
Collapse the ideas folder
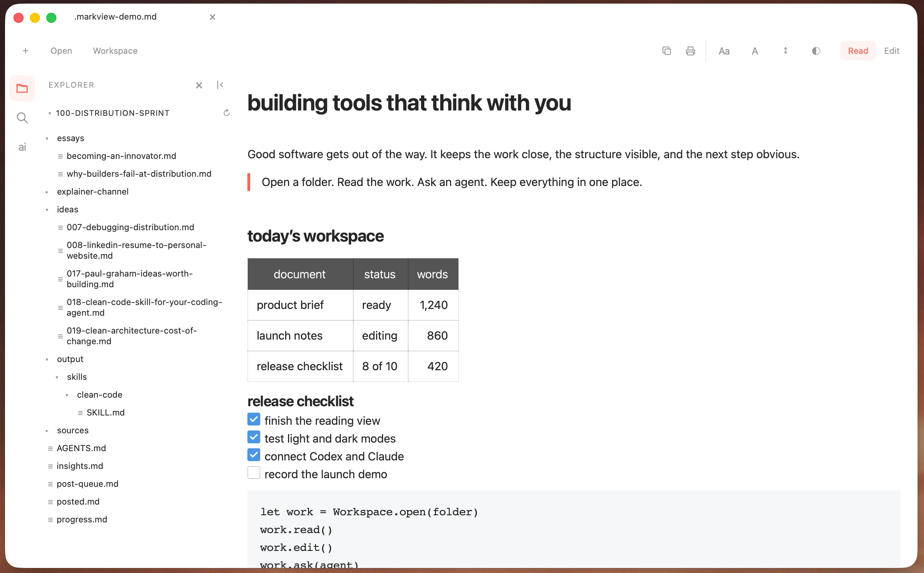(47, 210)
